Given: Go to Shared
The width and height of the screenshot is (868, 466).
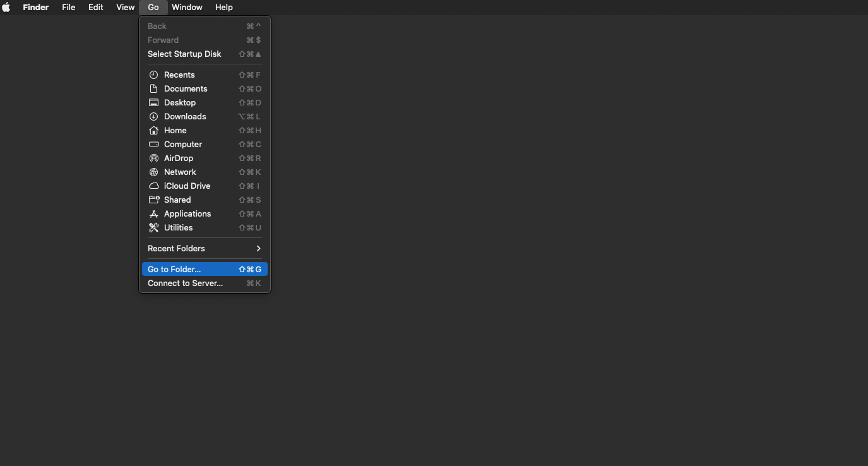Looking at the screenshot, I should pyautogui.click(x=205, y=200).
